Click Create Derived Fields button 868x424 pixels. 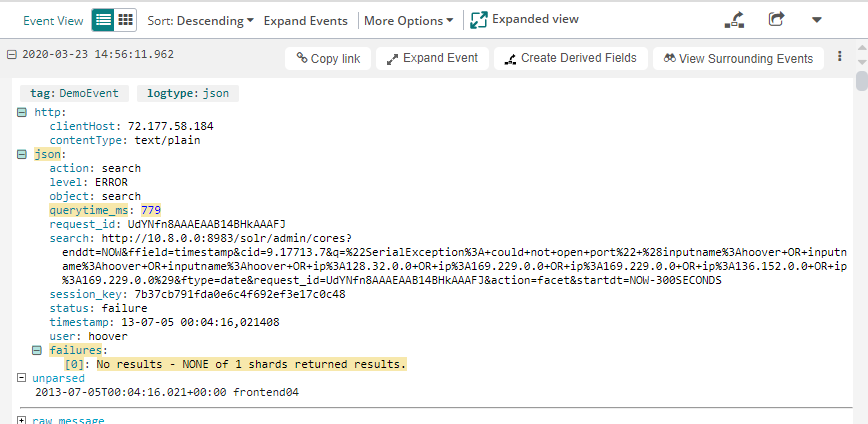569,58
